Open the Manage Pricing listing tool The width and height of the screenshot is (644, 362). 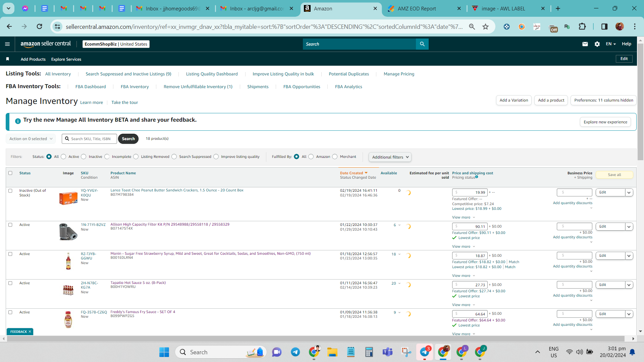(x=399, y=74)
